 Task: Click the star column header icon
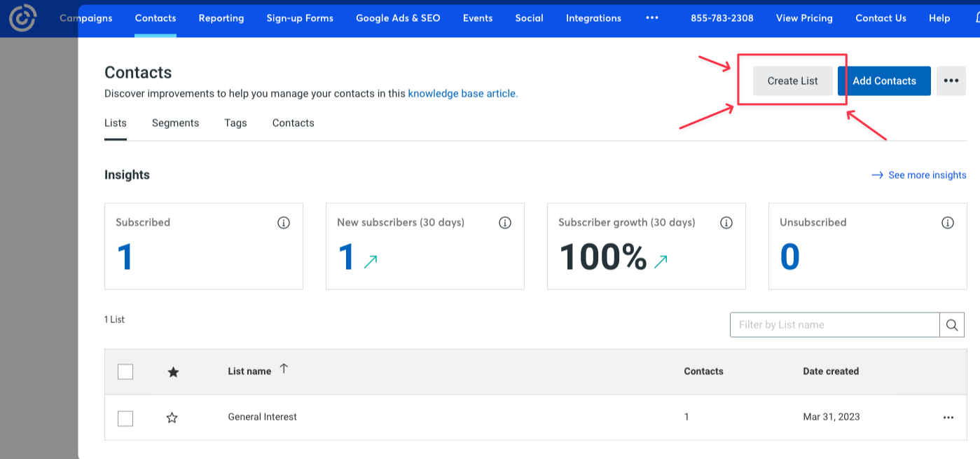coord(173,372)
